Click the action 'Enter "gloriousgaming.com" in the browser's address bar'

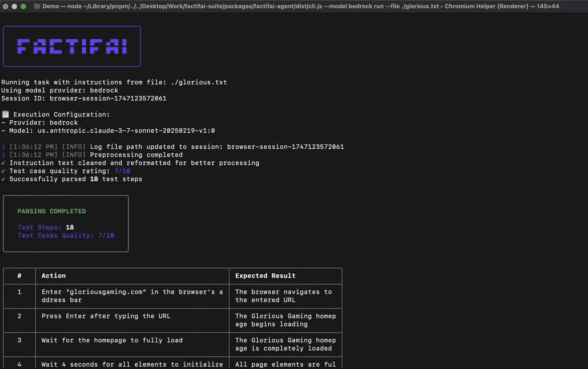pyautogui.click(x=132, y=296)
